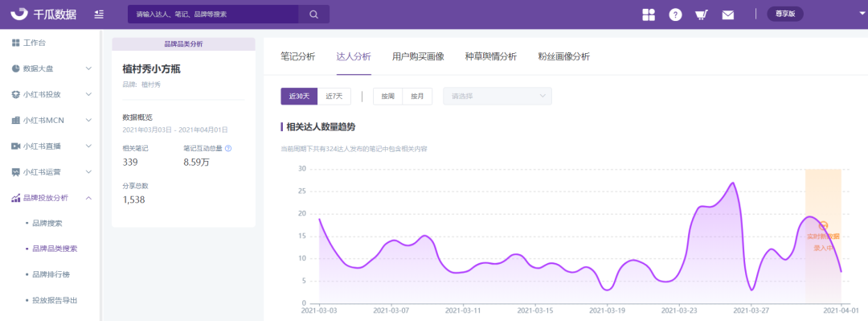Click the 相关笔记 value 339
868x321 pixels.
click(130, 163)
